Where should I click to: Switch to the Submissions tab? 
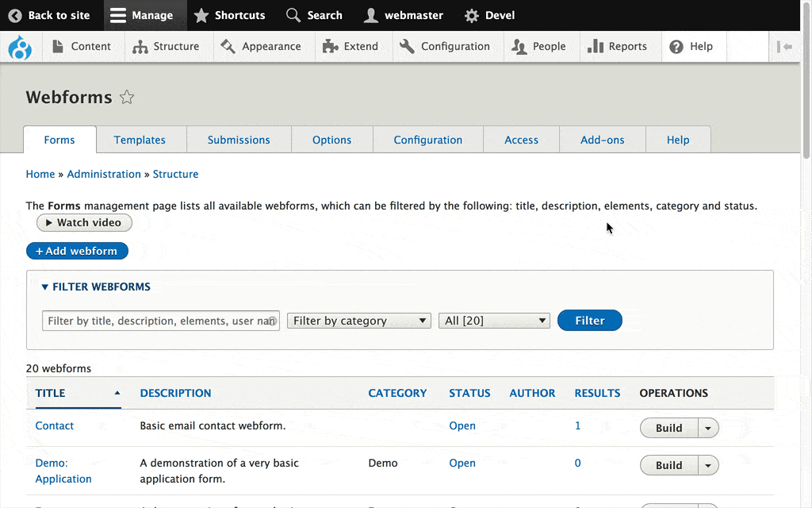[239, 140]
